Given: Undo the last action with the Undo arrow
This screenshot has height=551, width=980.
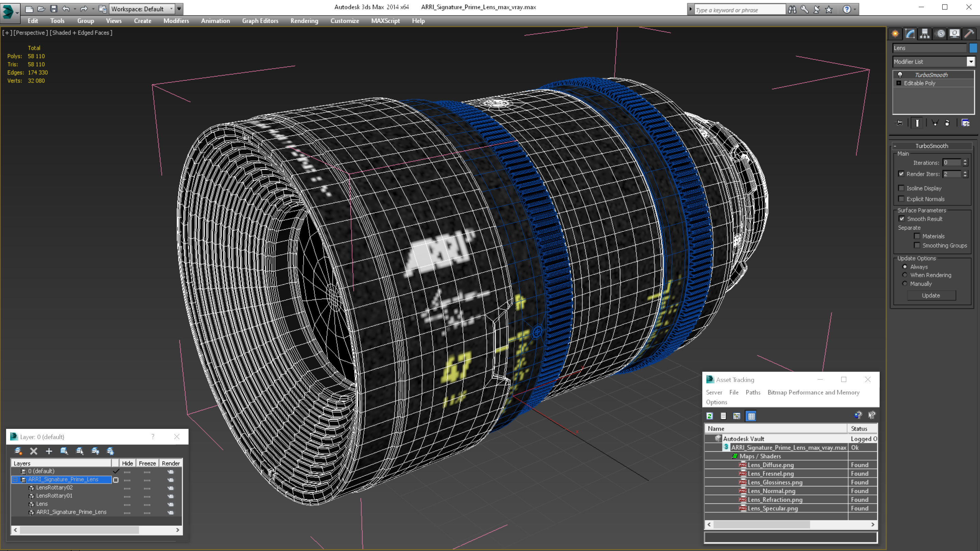Looking at the screenshot, I should (x=66, y=9).
